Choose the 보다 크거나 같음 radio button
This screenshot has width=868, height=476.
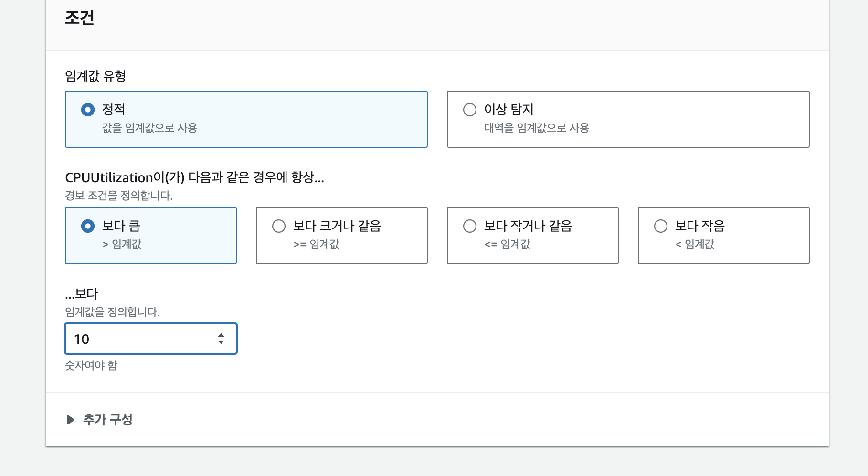pyautogui.click(x=279, y=226)
